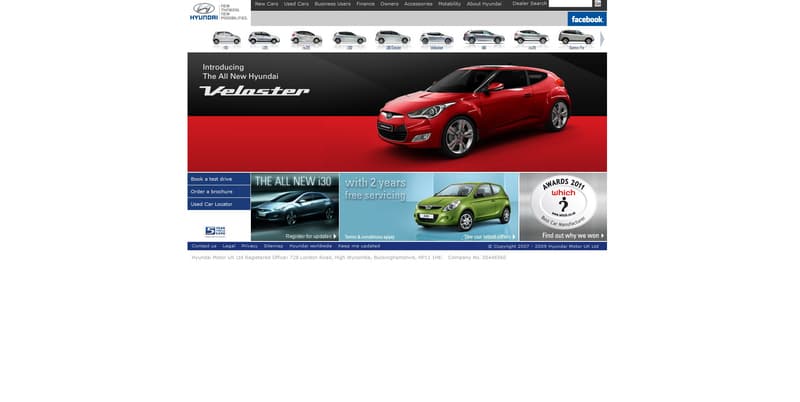Submit dealer search with go icon

(x=597, y=4)
